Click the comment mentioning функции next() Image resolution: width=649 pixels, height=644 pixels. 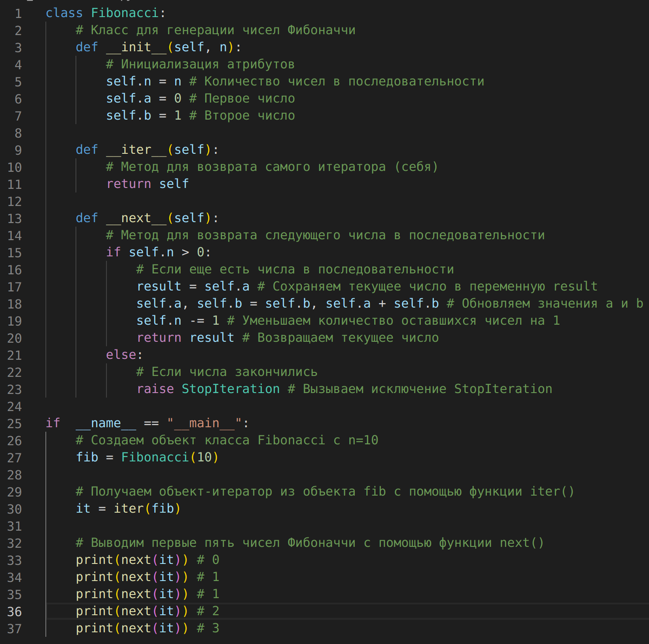pos(310,543)
